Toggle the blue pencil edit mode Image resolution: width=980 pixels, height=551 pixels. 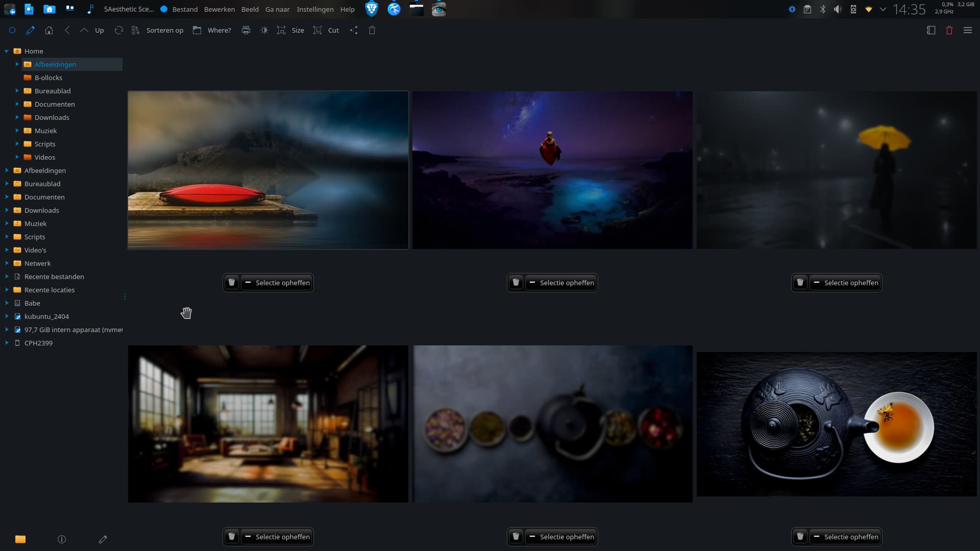point(31,31)
